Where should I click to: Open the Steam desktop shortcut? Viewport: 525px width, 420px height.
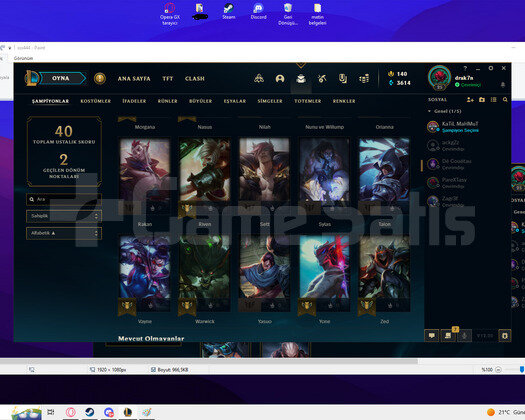pos(229,11)
